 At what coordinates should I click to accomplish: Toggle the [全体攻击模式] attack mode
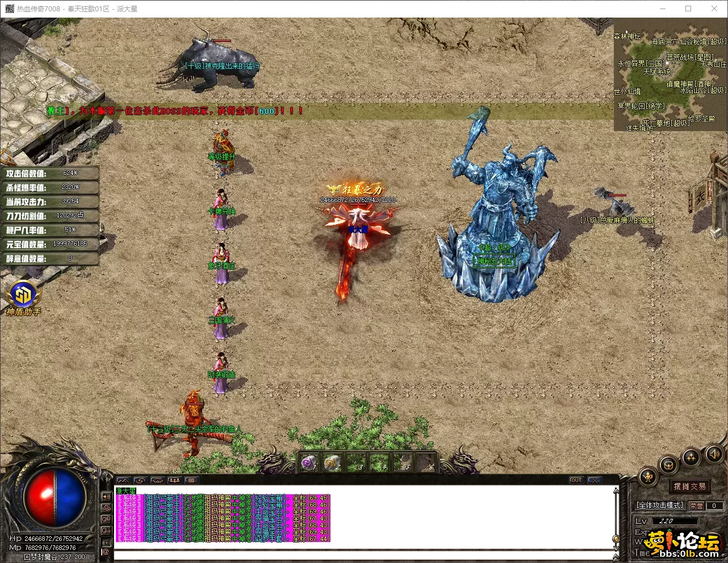[x=660, y=505]
